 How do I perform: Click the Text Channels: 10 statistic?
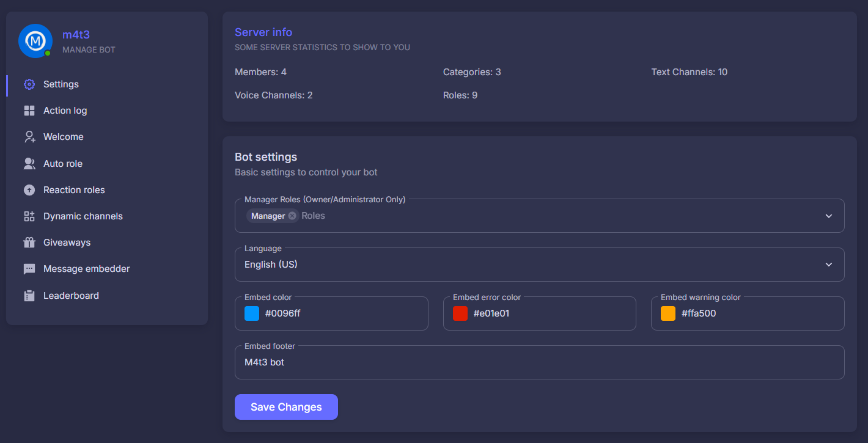[x=690, y=72]
